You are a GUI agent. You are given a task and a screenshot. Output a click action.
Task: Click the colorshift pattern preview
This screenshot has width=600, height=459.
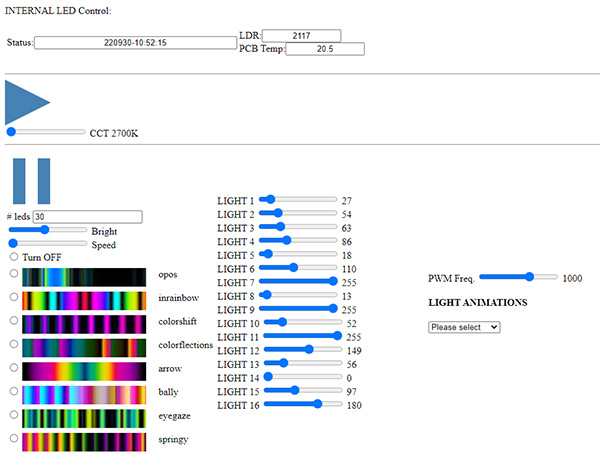[x=84, y=323]
